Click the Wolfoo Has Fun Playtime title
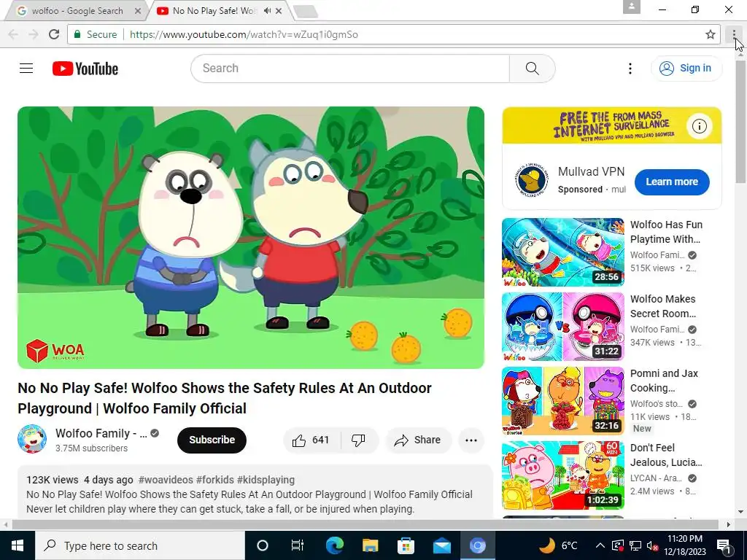The width and height of the screenshot is (747, 560). (x=666, y=232)
